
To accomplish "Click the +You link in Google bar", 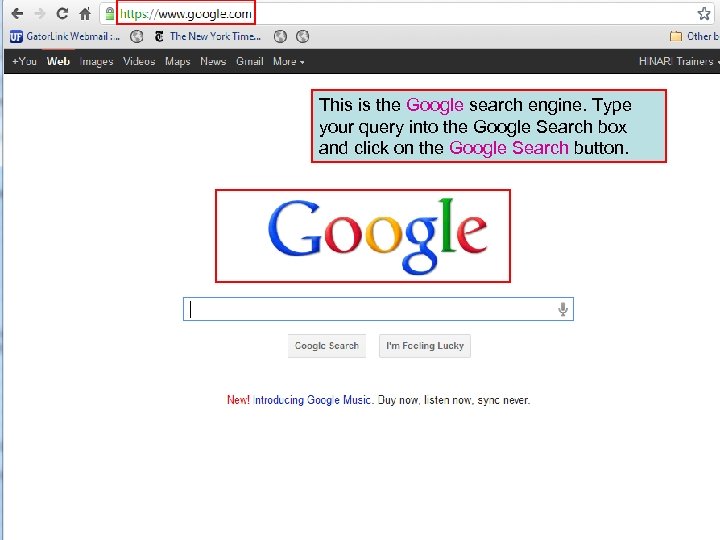I will (24, 61).
